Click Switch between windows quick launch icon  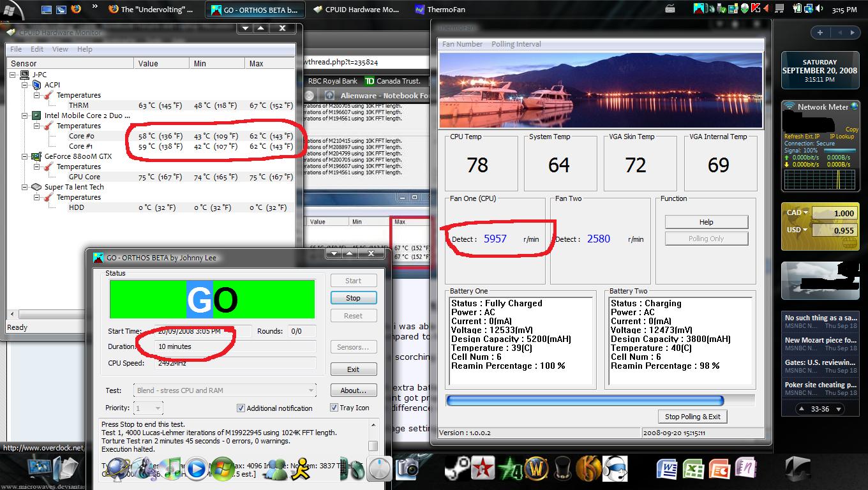pos(61,10)
